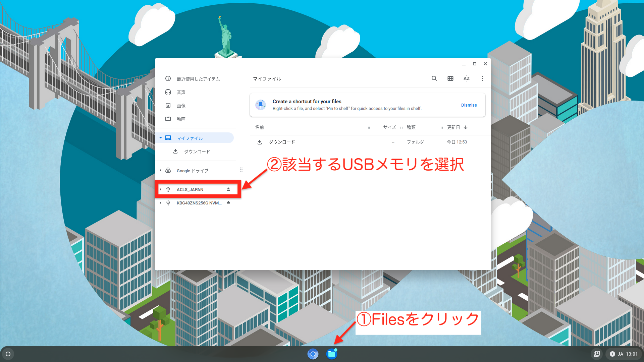Reverse sort via 更新日 arrow
This screenshot has width=644, height=362.
(x=466, y=127)
